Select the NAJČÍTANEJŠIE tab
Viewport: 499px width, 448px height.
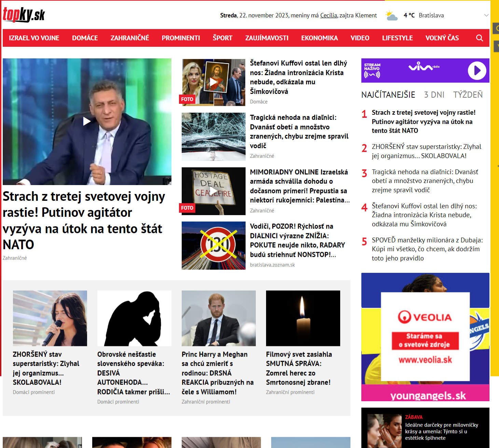[x=388, y=95]
